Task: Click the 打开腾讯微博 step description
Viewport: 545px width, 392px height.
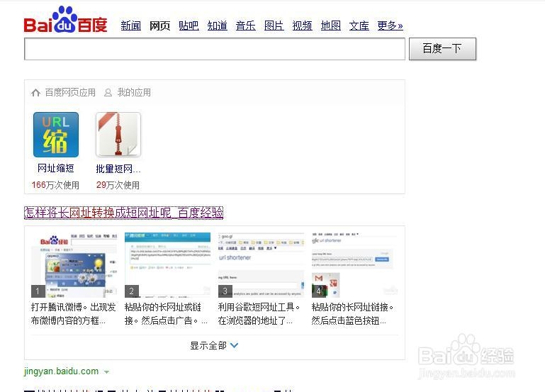Action: click(73, 314)
